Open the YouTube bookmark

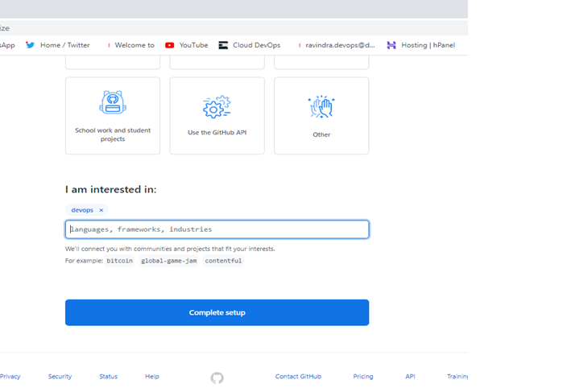pos(187,45)
